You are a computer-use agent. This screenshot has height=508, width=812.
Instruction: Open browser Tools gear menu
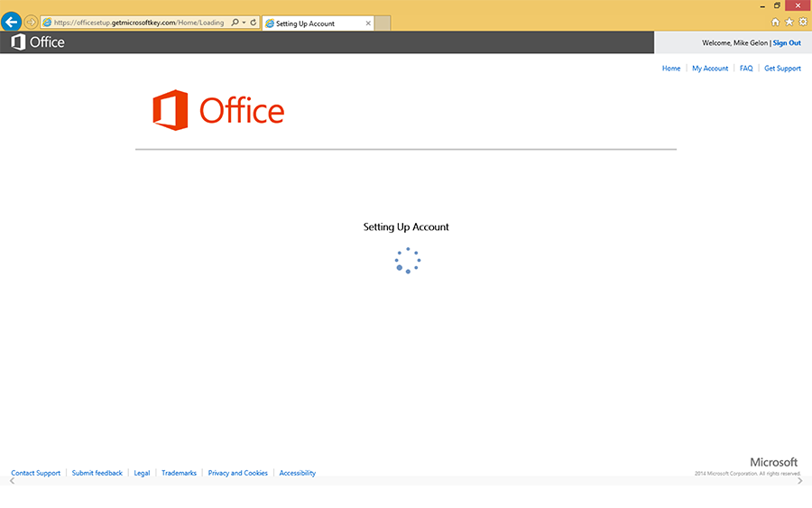803,22
